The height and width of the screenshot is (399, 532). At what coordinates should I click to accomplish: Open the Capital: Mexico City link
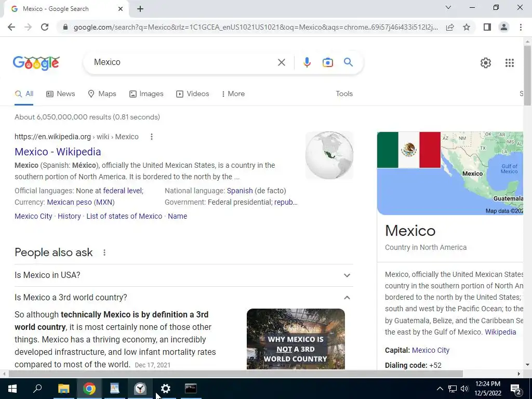click(431, 350)
